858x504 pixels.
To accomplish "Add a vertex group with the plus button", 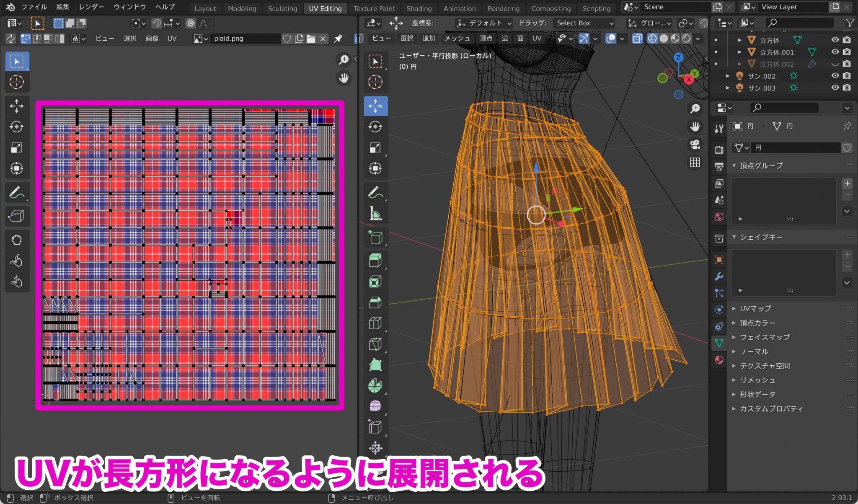I will point(848,183).
